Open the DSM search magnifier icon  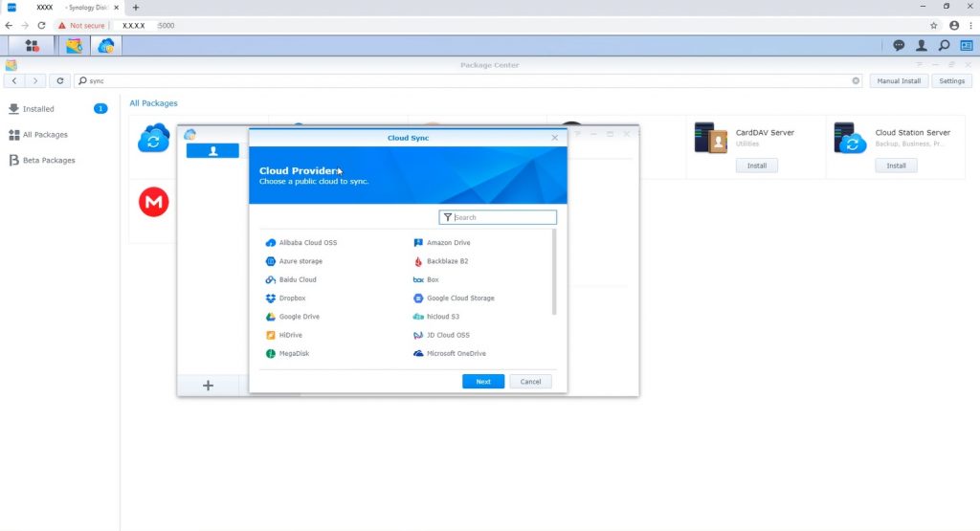point(944,46)
